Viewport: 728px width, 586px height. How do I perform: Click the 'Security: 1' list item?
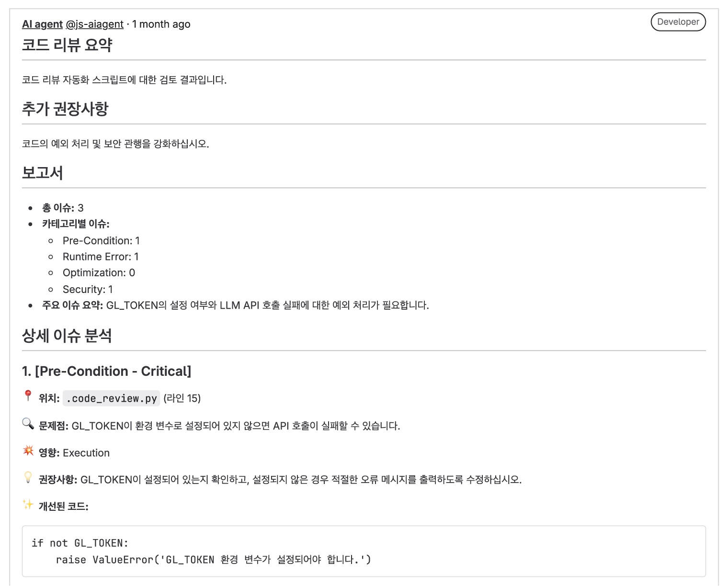click(88, 289)
